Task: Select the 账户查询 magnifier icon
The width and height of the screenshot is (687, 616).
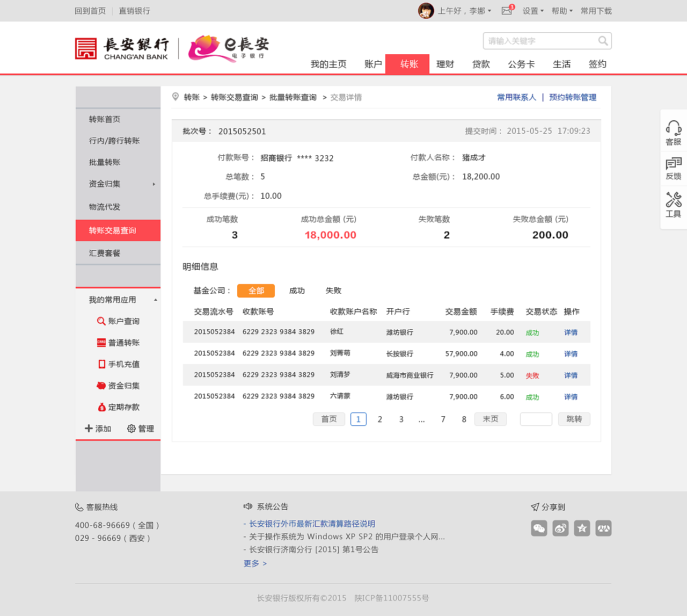Action: click(101, 321)
